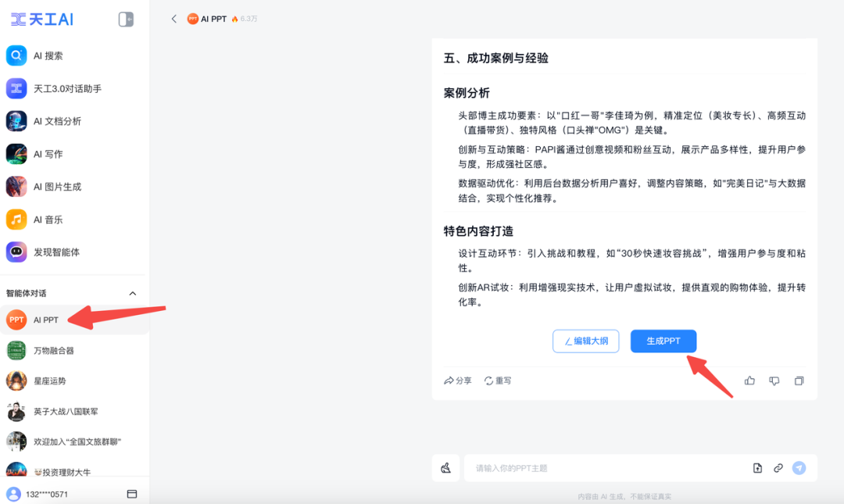Select AI 写作 menu label
This screenshot has height=504, width=844.
pyautogui.click(x=48, y=154)
